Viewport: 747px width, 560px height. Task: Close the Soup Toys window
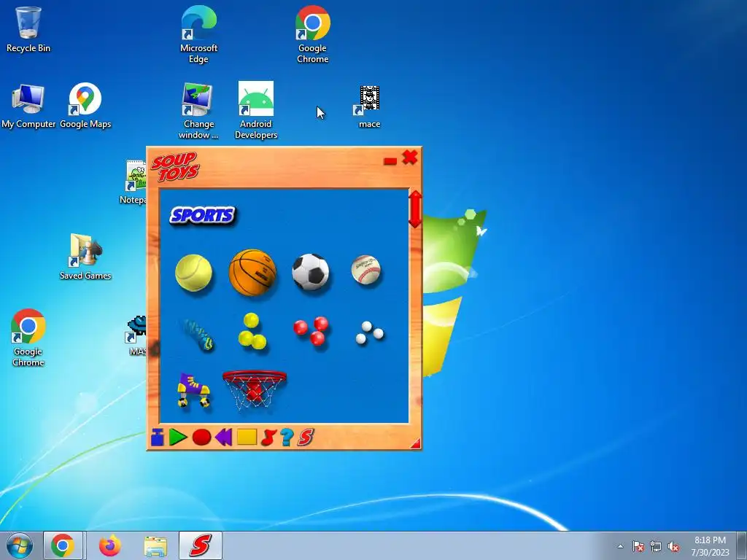[410, 157]
